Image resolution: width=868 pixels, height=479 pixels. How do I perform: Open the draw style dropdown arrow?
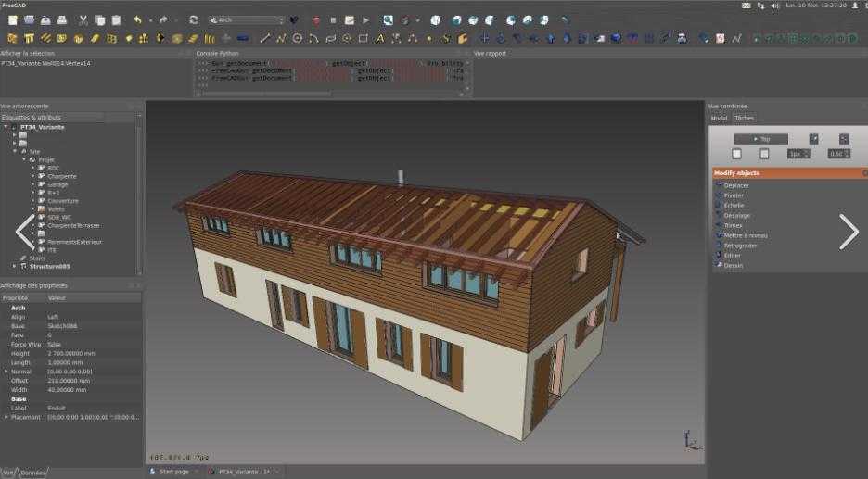coord(416,20)
